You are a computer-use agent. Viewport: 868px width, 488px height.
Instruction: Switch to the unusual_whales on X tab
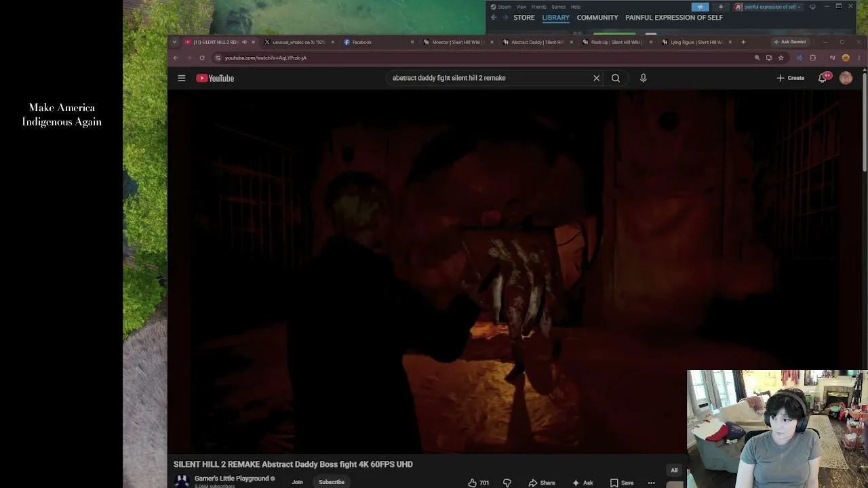tap(298, 42)
